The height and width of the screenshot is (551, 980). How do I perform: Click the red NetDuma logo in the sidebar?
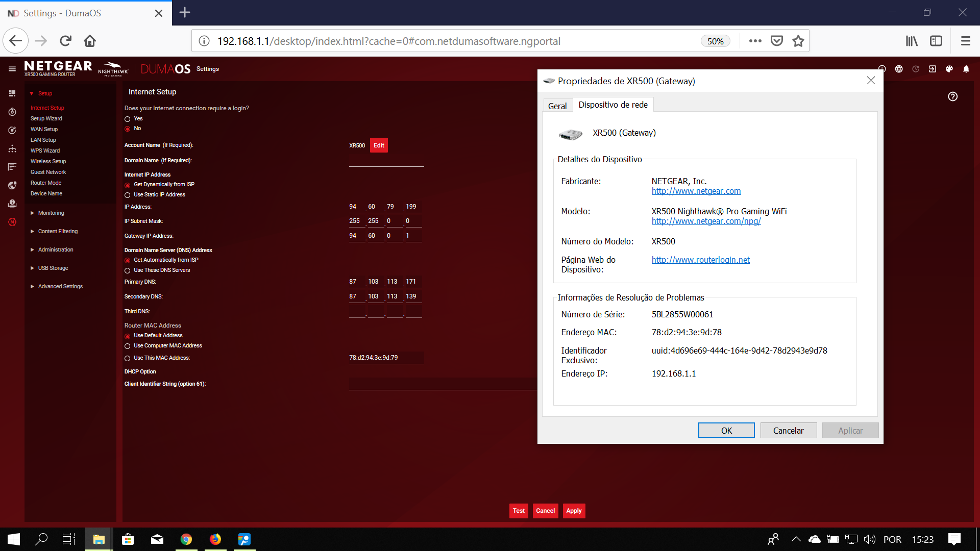pyautogui.click(x=12, y=222)
